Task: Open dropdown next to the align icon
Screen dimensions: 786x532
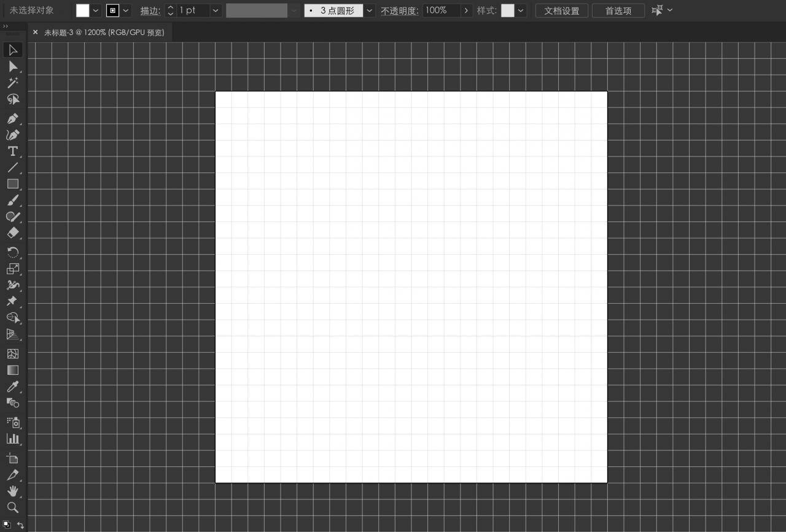Action: point(670,10)
